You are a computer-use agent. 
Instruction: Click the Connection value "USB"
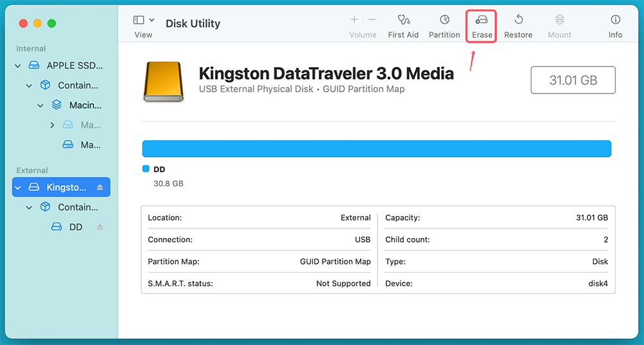[x=363, y=239]
